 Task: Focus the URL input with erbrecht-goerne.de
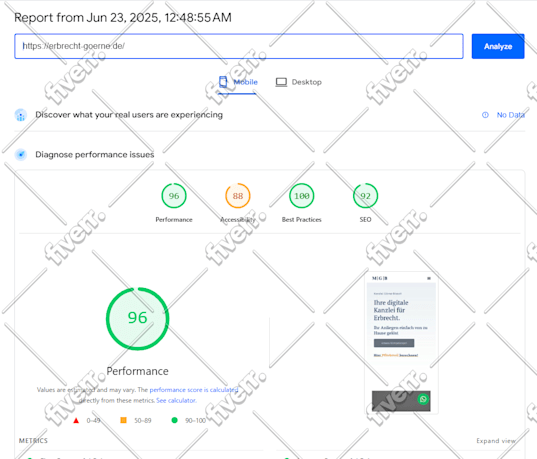coord(239,46)
